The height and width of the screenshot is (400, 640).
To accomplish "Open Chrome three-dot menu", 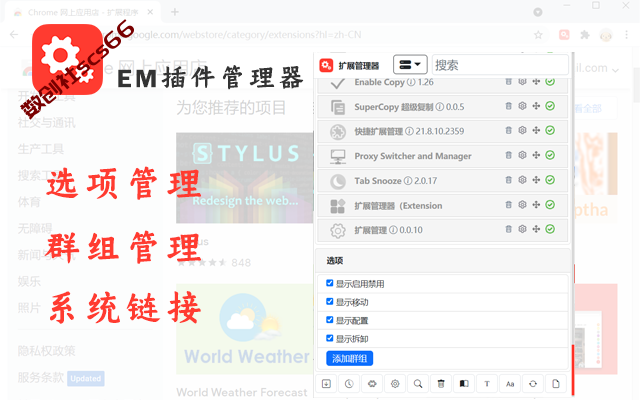I will [x=627, y=35].
